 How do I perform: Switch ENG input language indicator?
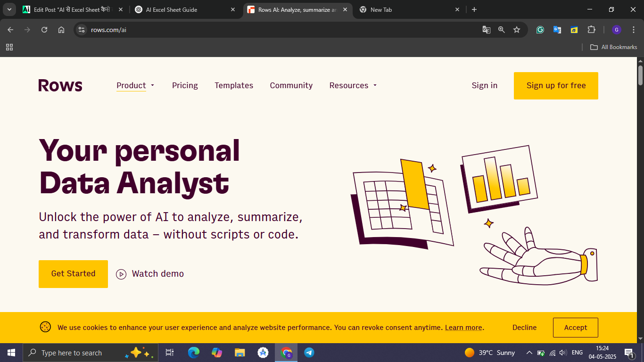[577, 353]
